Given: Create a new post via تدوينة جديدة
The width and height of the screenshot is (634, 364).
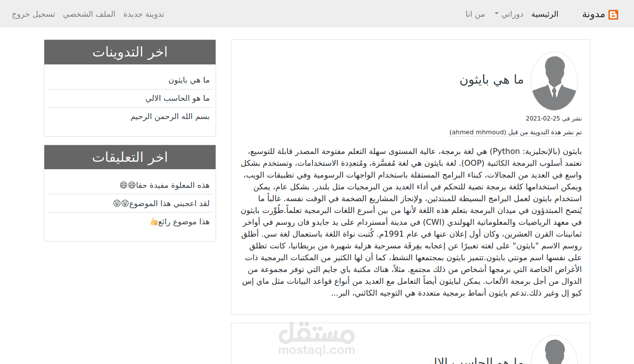Looking at the screenshot, I should [144, 14].
